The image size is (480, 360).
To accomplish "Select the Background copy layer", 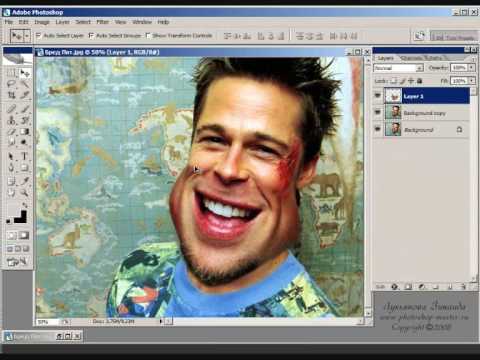I will click(427, 113).
